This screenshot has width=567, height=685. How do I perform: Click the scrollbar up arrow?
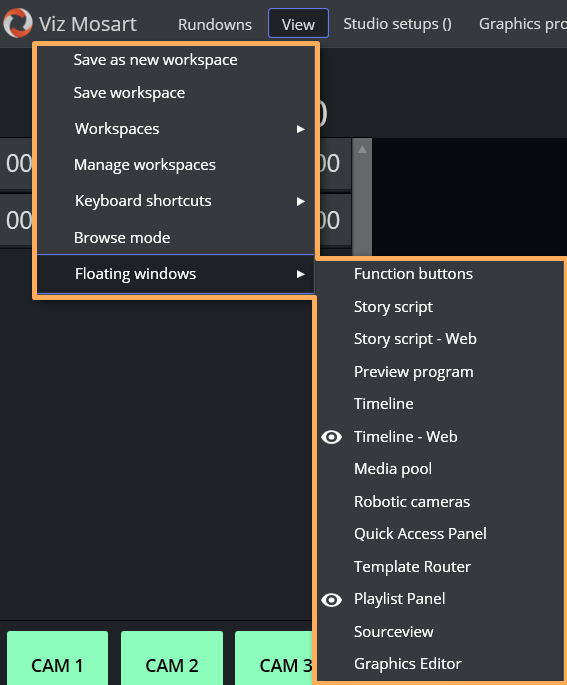point(362,149)
